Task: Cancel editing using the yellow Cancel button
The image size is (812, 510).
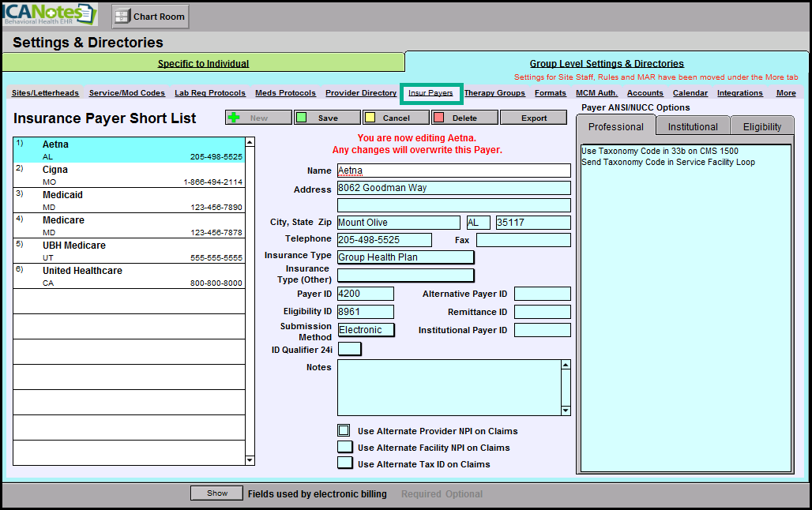Action: click(396, 118)
